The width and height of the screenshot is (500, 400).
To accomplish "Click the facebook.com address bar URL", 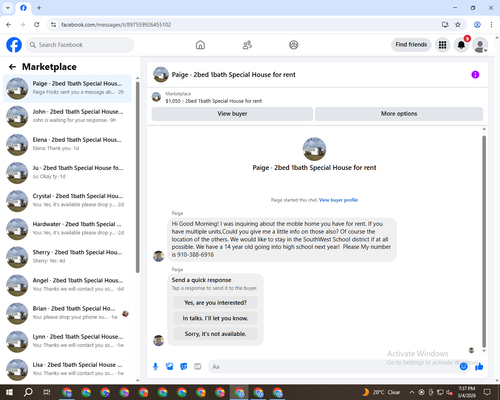I will click(116, 25).
